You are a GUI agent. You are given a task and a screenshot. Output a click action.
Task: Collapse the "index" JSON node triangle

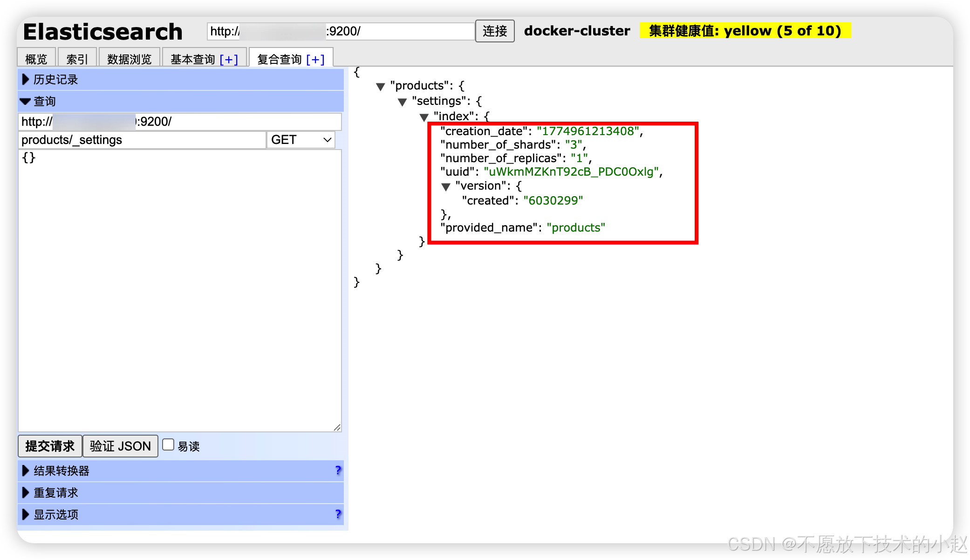click(424, 117)
